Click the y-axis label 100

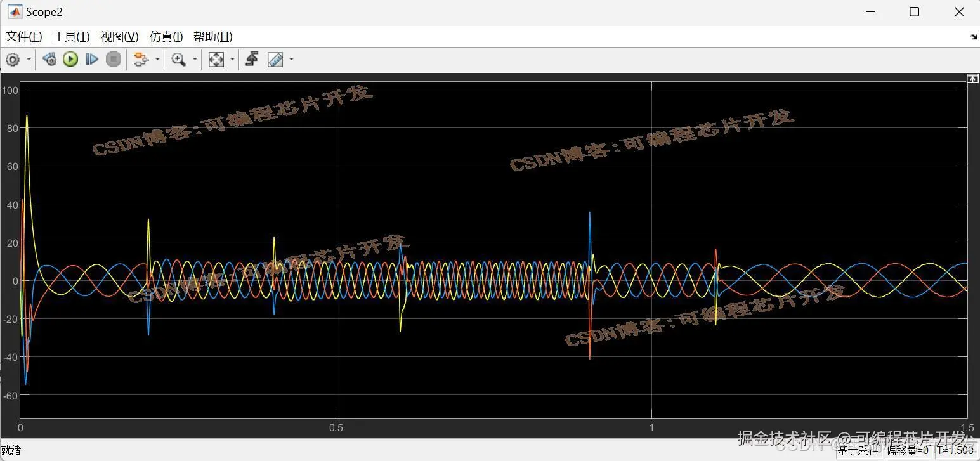click(10, 90)
